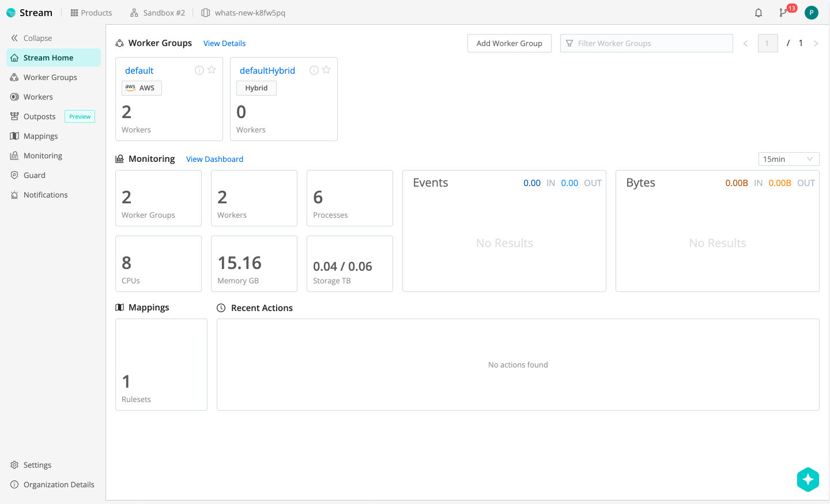Open the 15min time range dropdown

(x=788, y=159)
